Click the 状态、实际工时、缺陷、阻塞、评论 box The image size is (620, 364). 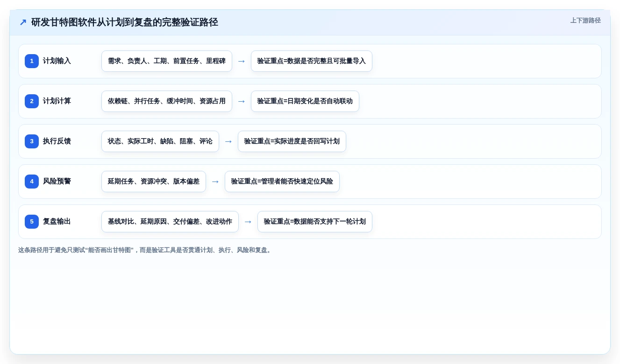coord(160,141)
